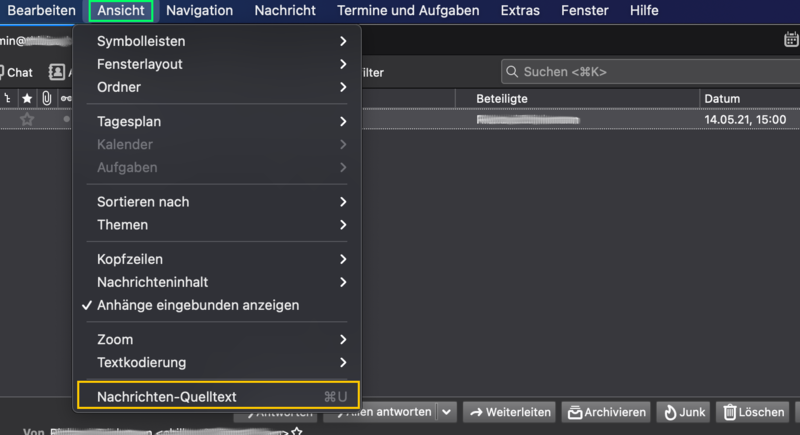Click the Weiterleiten button
Image resolution: width=800 pixels, height=435 pixels.
coord(510,412)
